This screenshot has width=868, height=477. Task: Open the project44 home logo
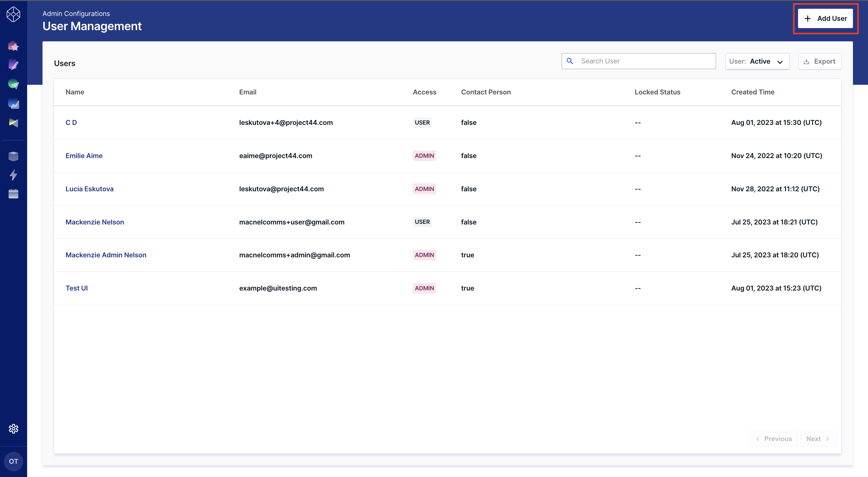click(14, 14)
